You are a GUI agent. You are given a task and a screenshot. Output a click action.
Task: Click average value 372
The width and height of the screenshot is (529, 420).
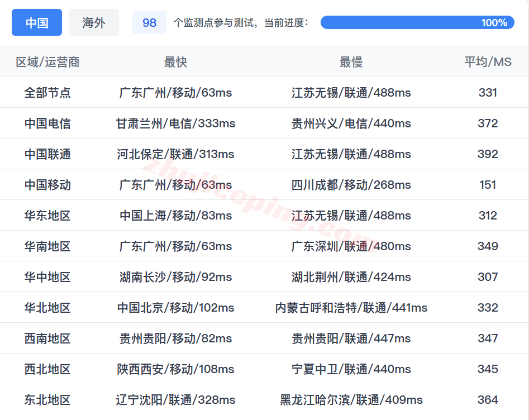click(x=488, y=123)
